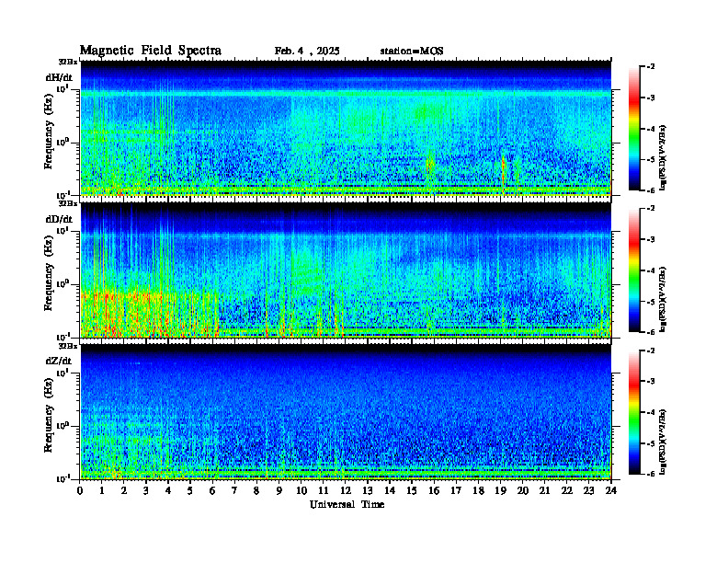Viewport: 728px width, 563px height.
Task: Click hour "22" on the Universal Time axis
Action: click(567, 490)
